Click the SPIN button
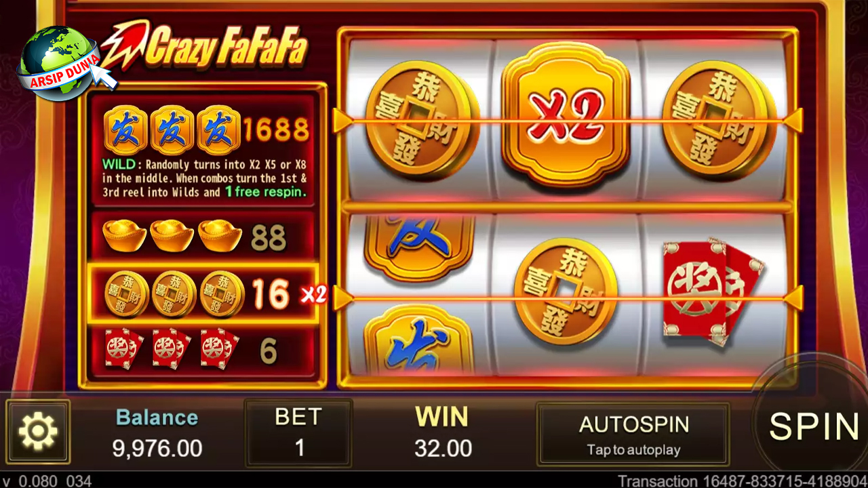 point(813,426)
